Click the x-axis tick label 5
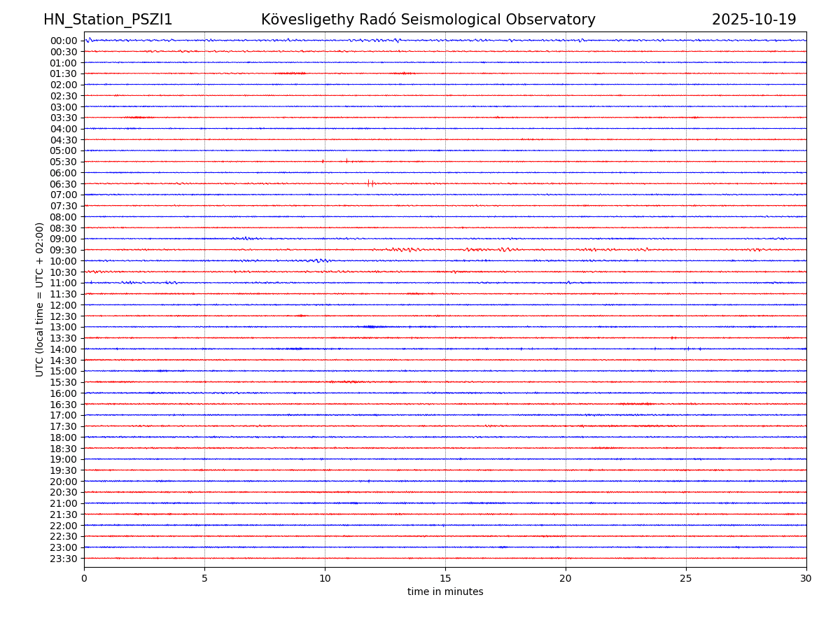840x630 pixels. 204,578
